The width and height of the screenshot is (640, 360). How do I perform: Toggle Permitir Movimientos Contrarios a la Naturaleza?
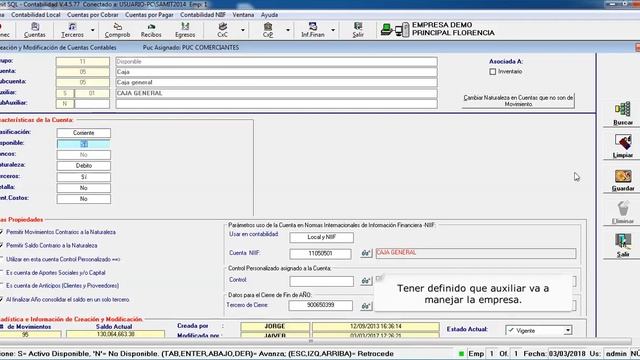tap(2, 232)
